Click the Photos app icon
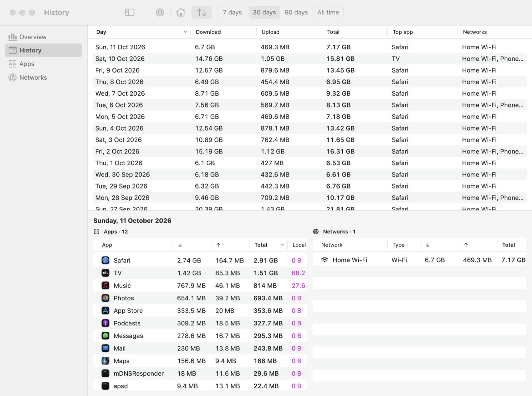Viewport: 532px width, 396px height. (x=105, y=298)
